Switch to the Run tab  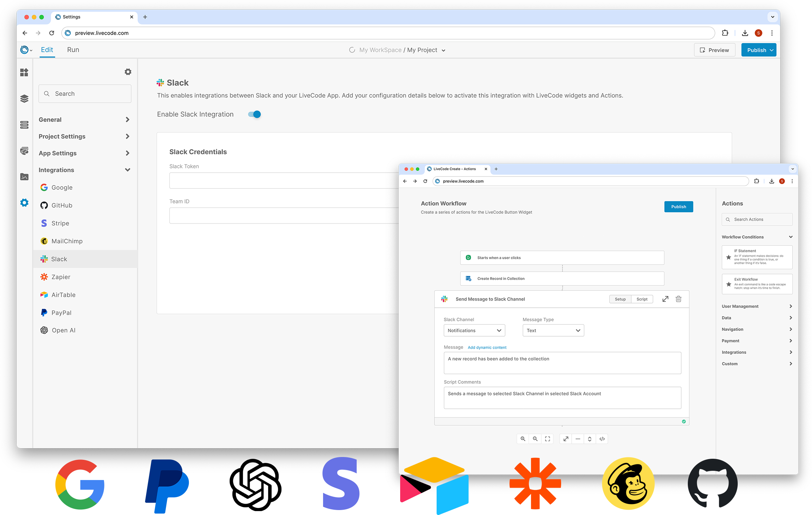(73, 50)
